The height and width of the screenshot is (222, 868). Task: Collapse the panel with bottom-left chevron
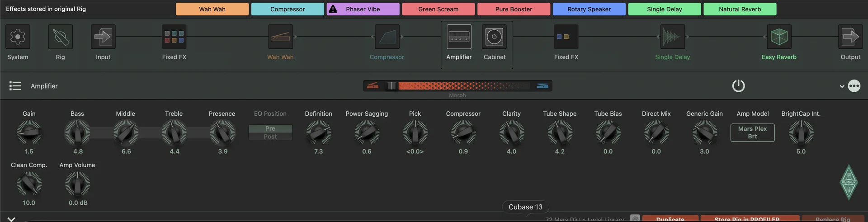click(11, 219)
